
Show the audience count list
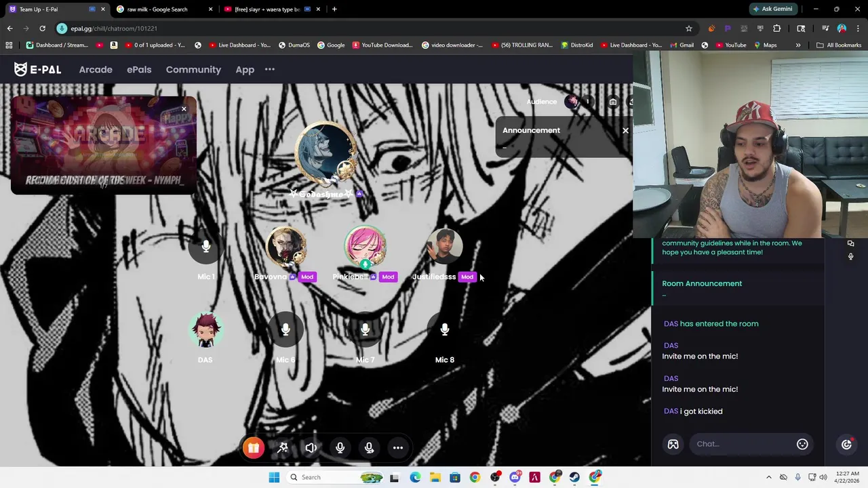(587, 102)
